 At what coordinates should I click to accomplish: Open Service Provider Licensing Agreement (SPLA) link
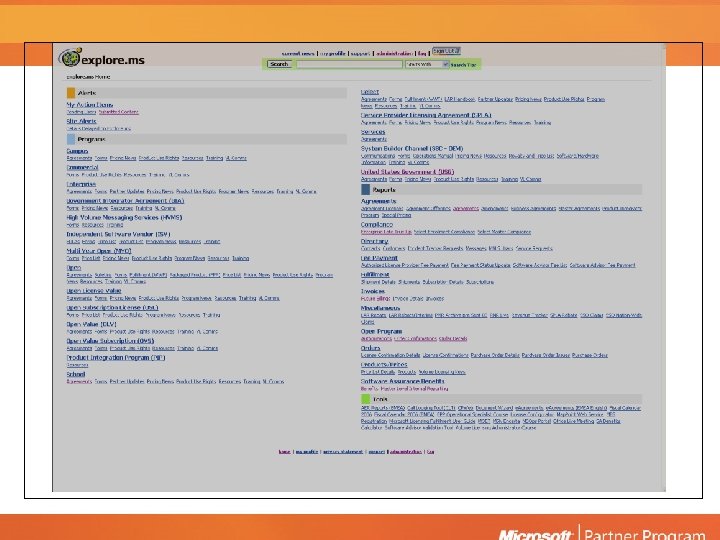coord(426,115)
